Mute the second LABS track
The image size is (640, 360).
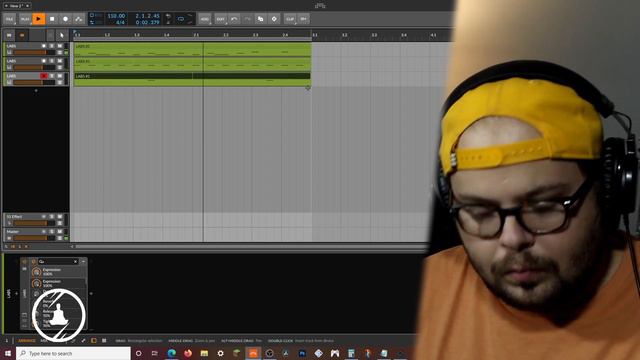pos(60,61)
